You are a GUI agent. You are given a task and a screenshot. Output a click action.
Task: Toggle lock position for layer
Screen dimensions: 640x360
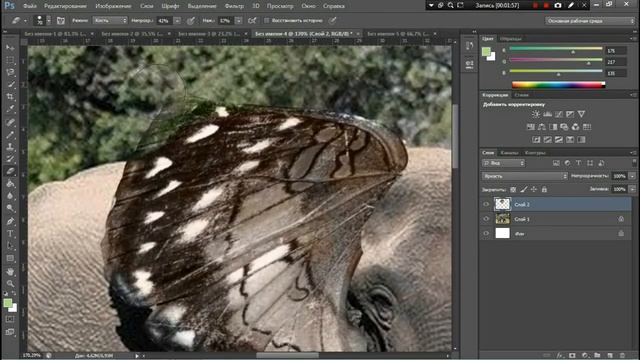coord(534,189)
